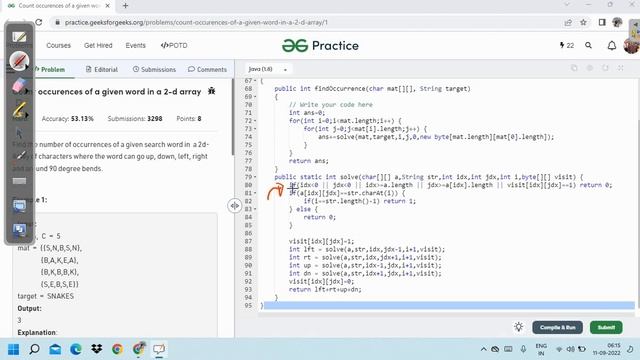
Task: Click the Chrome profile avatar
Action: point(617,22)
